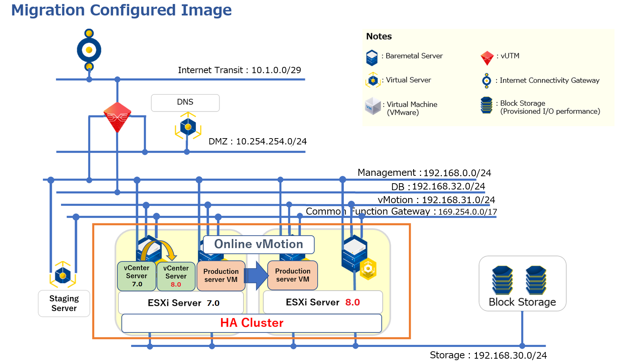
Task: Click the Notes heading in legend
Action: [x=379, y=37]
